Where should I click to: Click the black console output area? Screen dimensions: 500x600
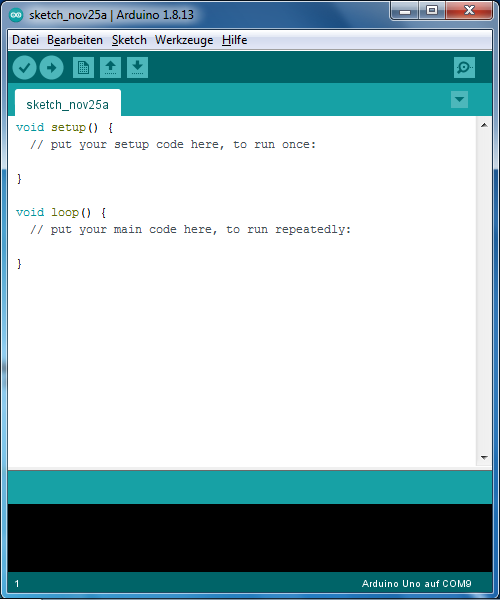click(x=250, y=538)
